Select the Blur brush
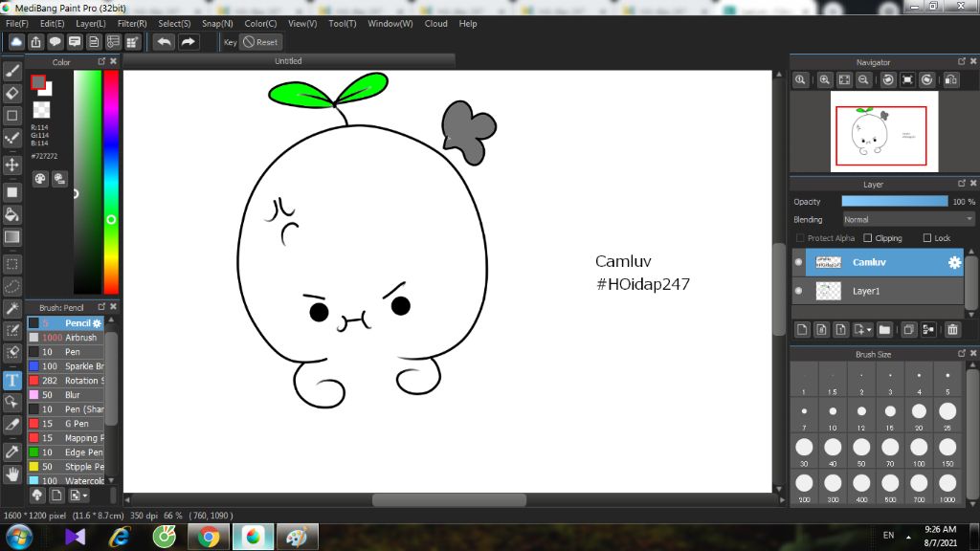The width and height of the screenshot is (980, 551). pos(66,395)
